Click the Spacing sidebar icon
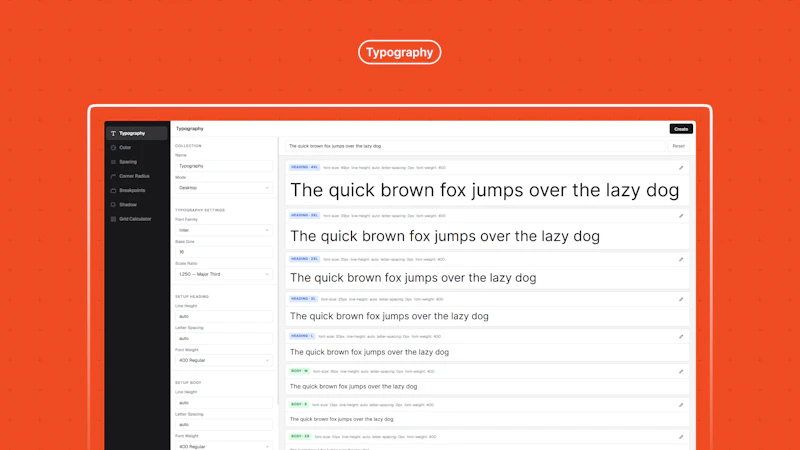Screen dimensions: 800x450 113,162
